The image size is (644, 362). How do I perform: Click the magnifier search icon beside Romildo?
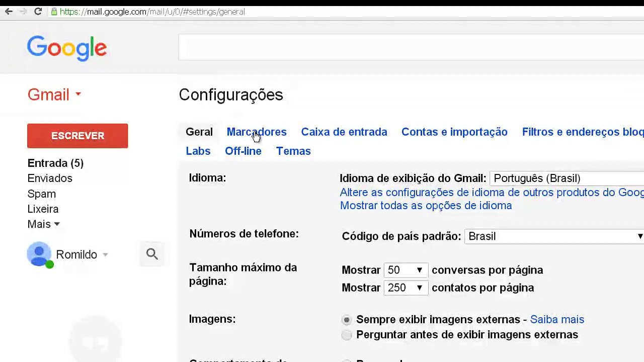(x=152, y=254)
